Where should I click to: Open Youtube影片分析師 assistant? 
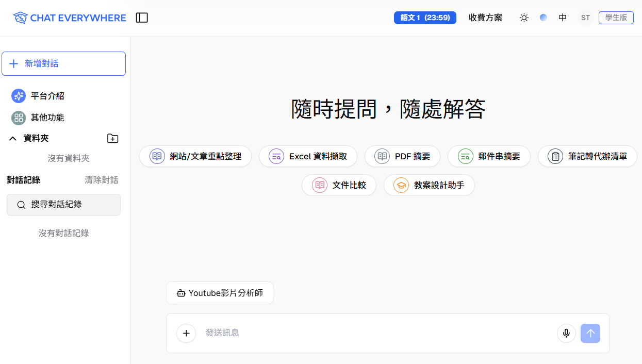[x=220, y=293]
